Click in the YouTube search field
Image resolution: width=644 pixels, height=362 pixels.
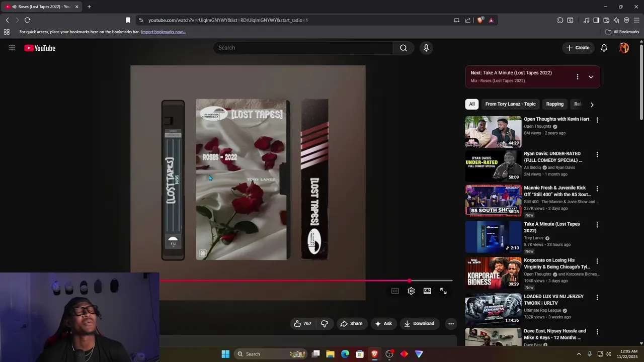click(x=303, y=48)
